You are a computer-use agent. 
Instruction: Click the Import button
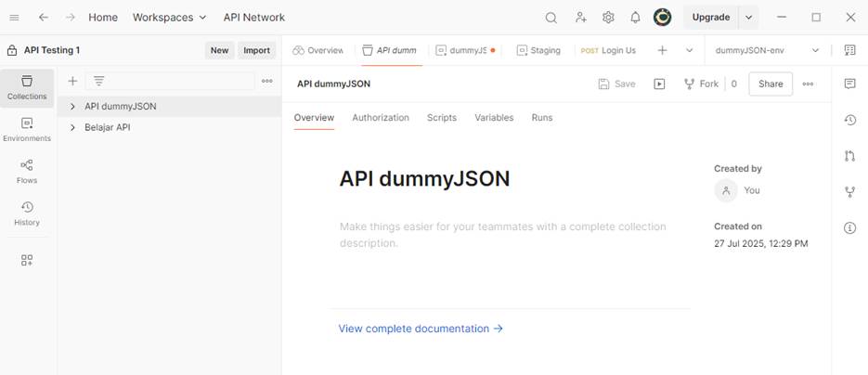(x=256, y=50)
